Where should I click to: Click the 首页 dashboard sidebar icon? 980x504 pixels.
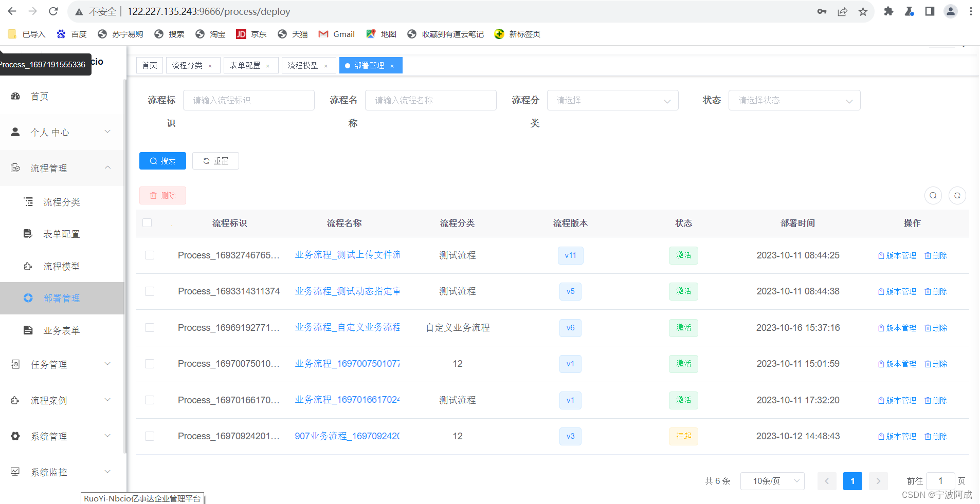(x=15, y=96)
